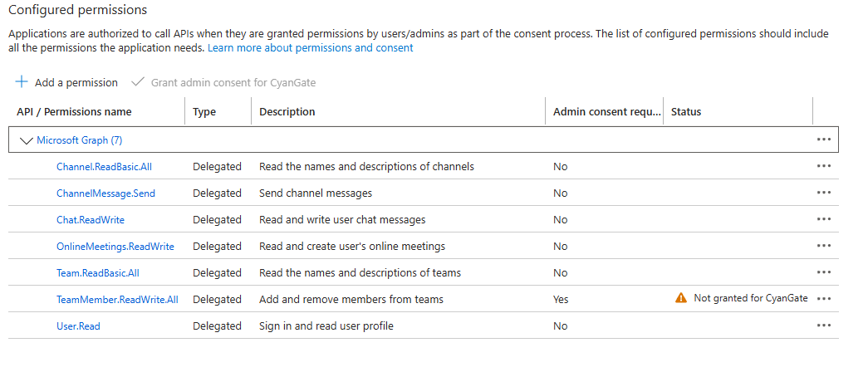Open ellipsis menu for Channel.ReadBasic.All row

pos(824,166)
